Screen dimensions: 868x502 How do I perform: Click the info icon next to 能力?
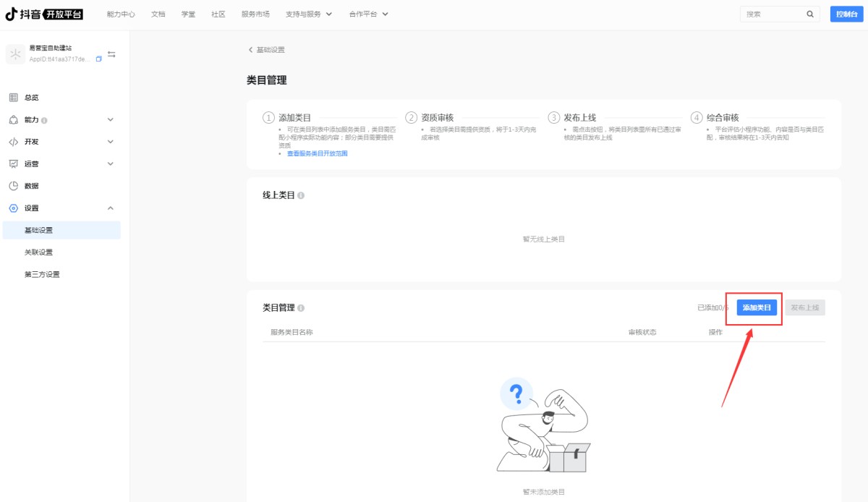coord(45,120)
